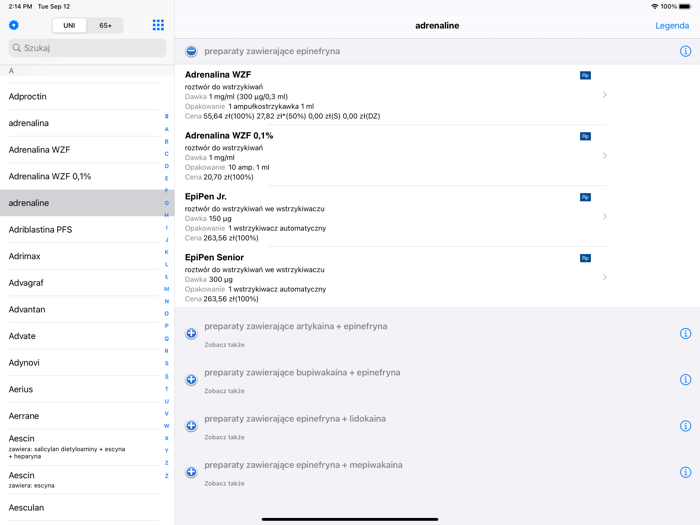Jump to letter K in index
The width and height of the screenshot is (700, 525).
coord(167,252)
